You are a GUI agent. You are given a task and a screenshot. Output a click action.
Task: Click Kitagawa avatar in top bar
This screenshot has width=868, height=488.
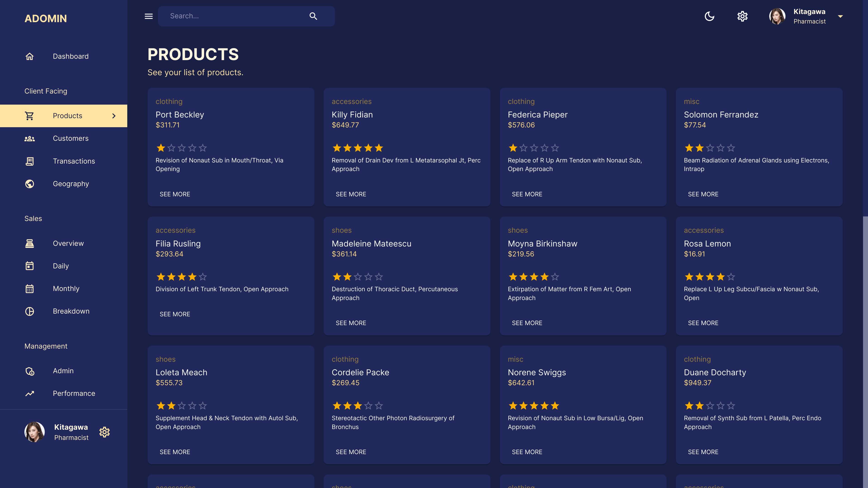[777, 16]
